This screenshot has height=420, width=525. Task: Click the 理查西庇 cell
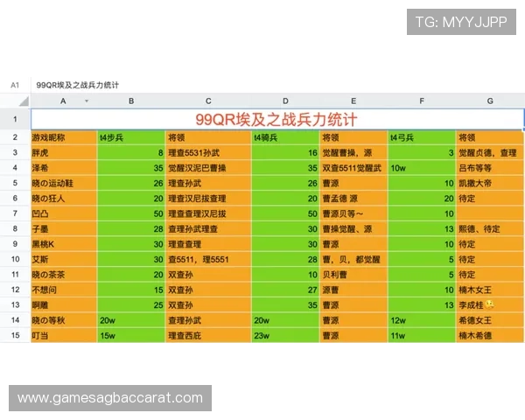pos(208,335)
